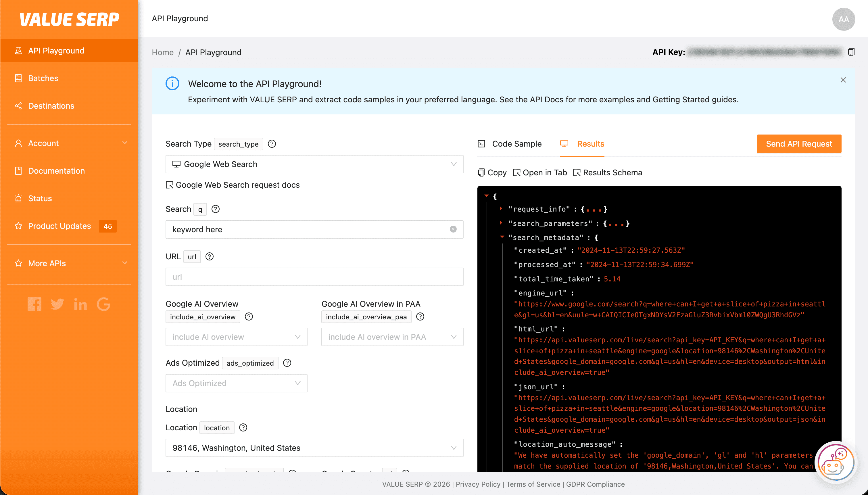
Task: Show help for the Search Type parameter
Action: 272,144
